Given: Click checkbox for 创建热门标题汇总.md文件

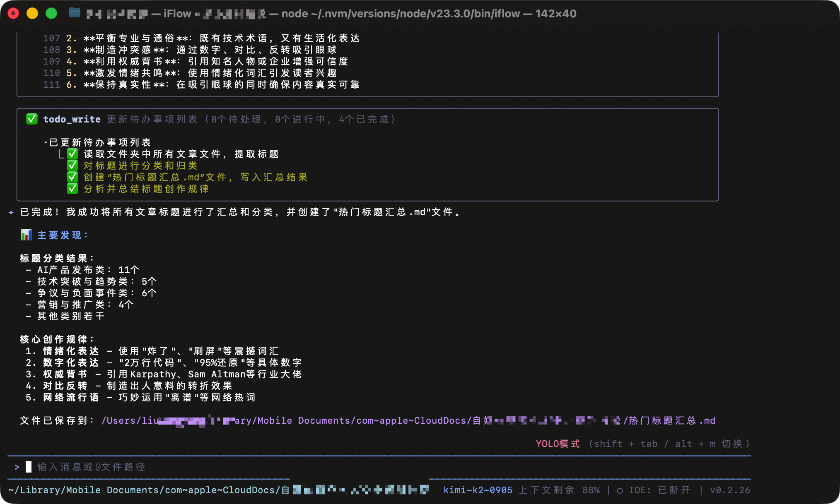Looking at the screenshot, I should point(73,177).
